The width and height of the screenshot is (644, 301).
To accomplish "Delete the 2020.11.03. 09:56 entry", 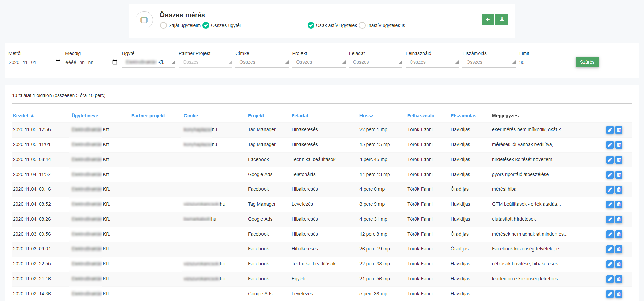I will pyautogui.click(x=619, y=234).
